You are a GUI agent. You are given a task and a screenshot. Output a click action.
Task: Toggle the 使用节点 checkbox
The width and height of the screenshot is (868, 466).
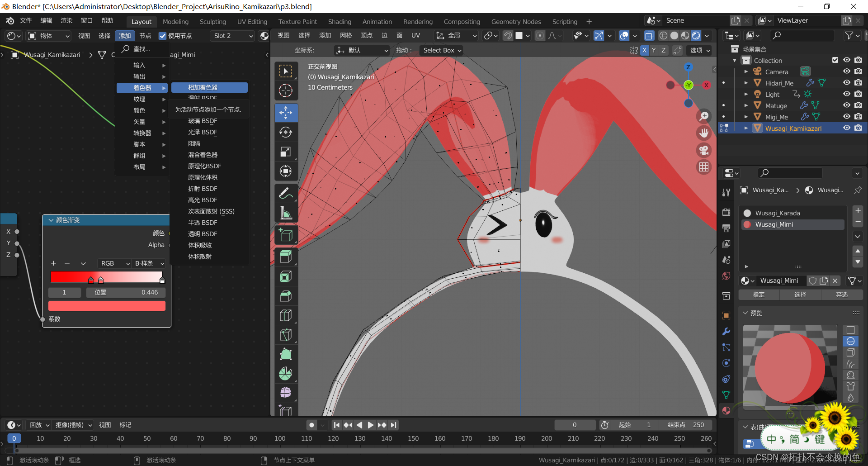[163, 36]
